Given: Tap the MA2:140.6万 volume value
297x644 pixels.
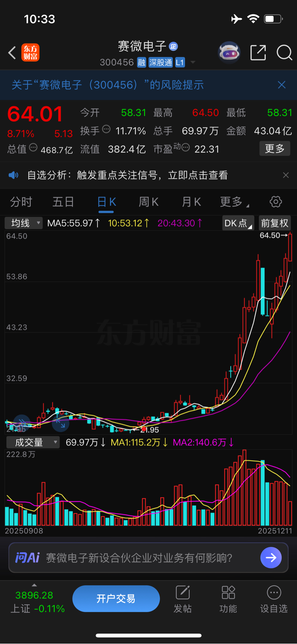Looking at the screenshot, I should (203, 442).
